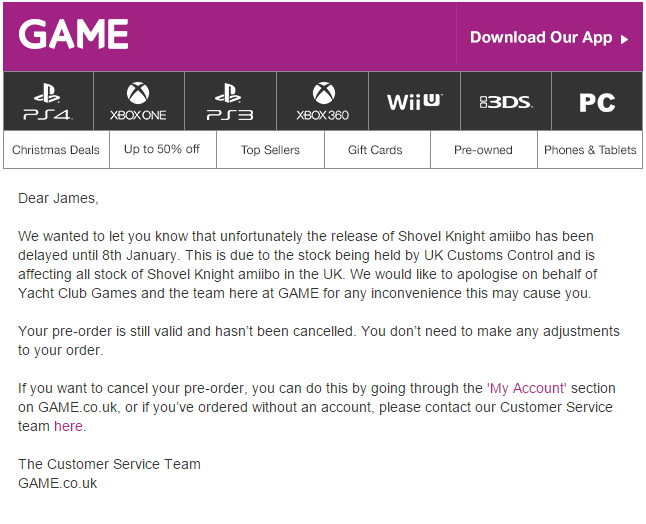Image resolution: width=646 pixels, height=524 pixels.
Task: Open the 3DS platform section
Action: click(x=505, y=101)
